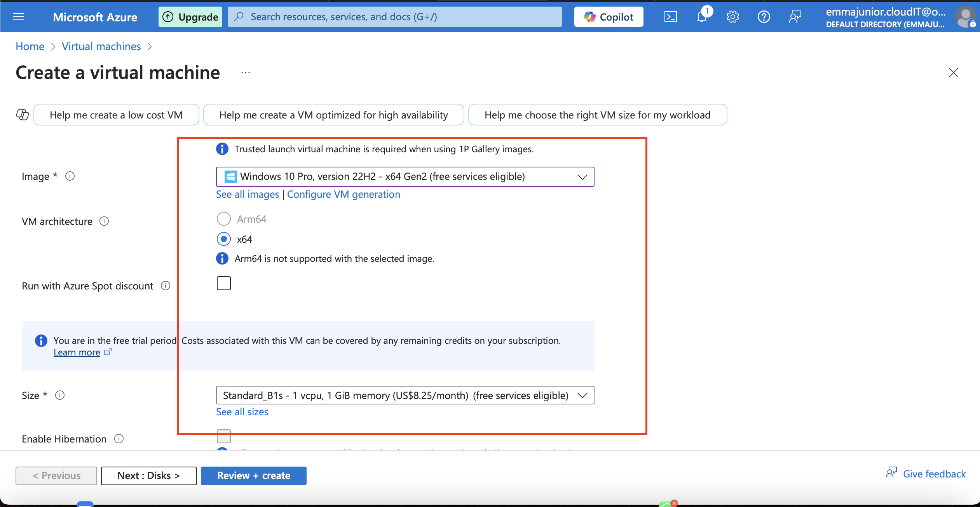Click the free trial period info icon
The width and height of the screenshot is (980, 507).
coord(41,341)
